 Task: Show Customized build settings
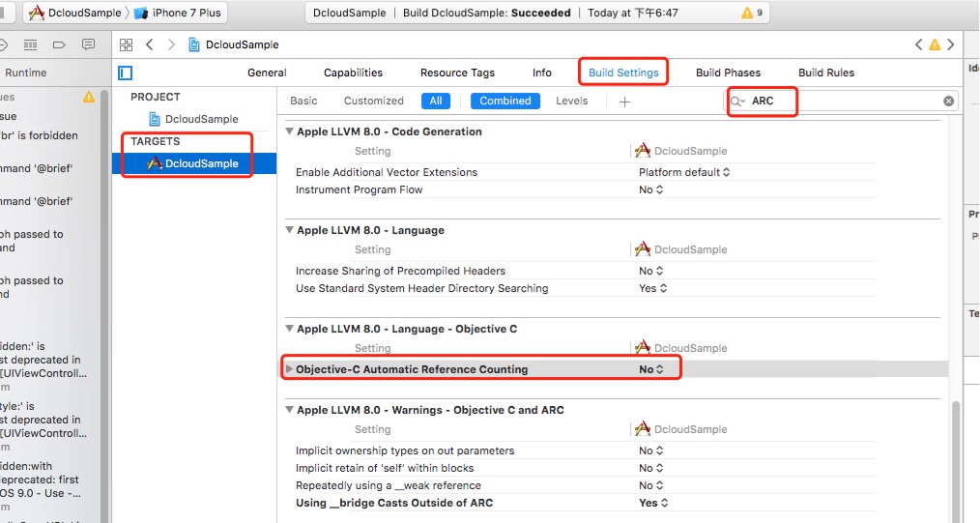tap(374, 101)
